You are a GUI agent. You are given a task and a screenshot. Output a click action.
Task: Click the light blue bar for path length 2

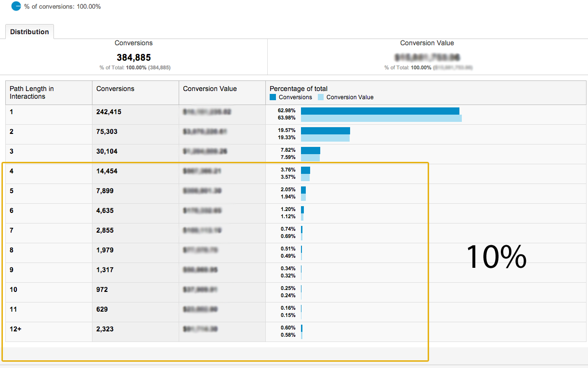click(325, 138)
